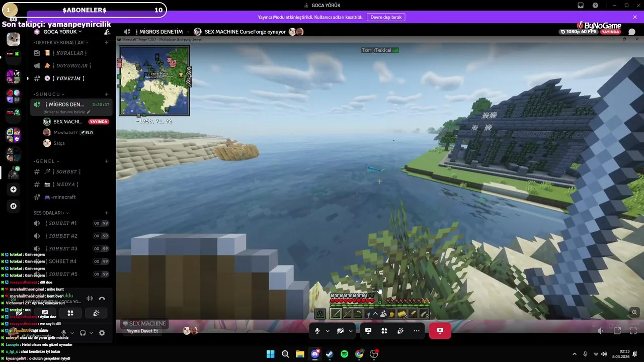Disconnect from voice via sidebar hang-up icon

point(102,299)
